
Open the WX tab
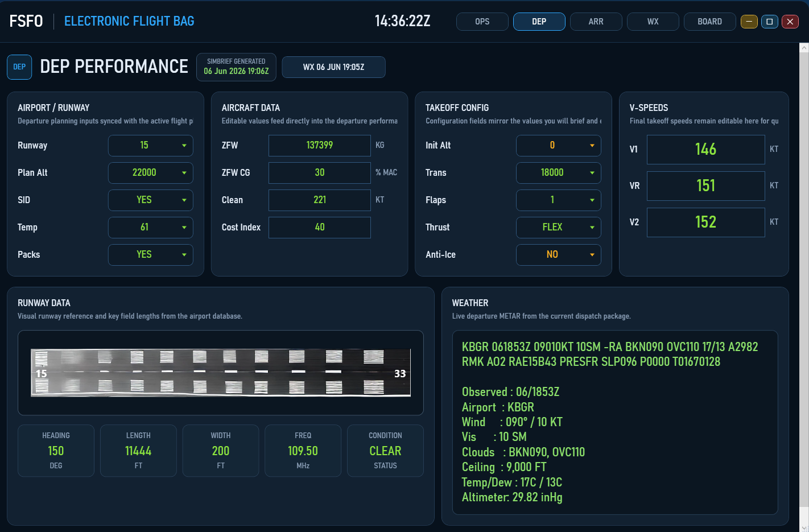[653, 22]
